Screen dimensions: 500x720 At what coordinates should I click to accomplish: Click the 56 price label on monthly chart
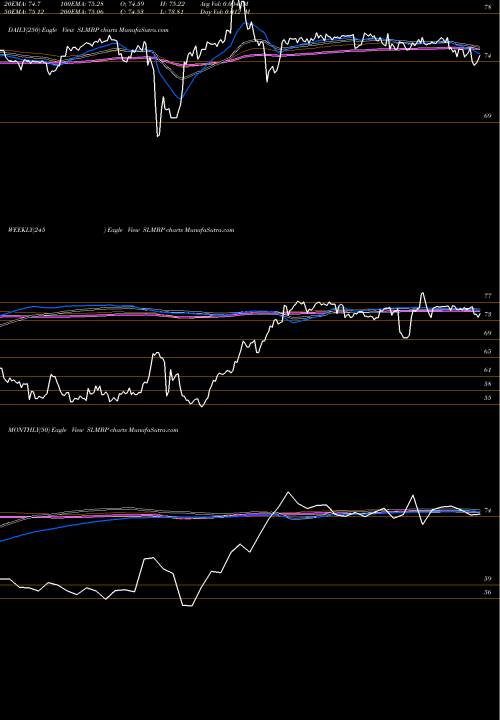point(488,592)
